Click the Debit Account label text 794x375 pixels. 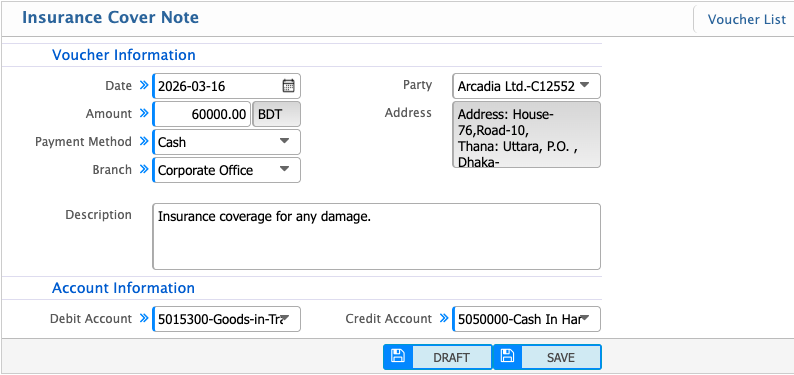tap(91, 318)
